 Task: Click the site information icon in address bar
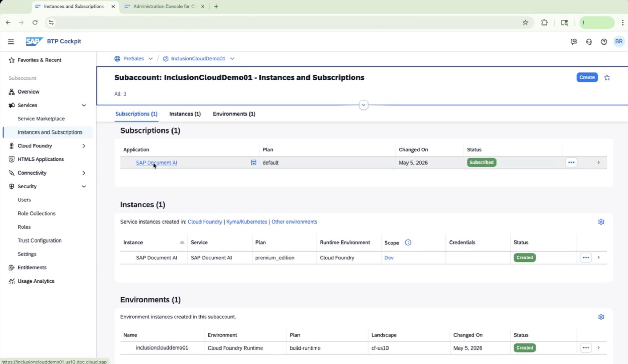coord(51,23)
